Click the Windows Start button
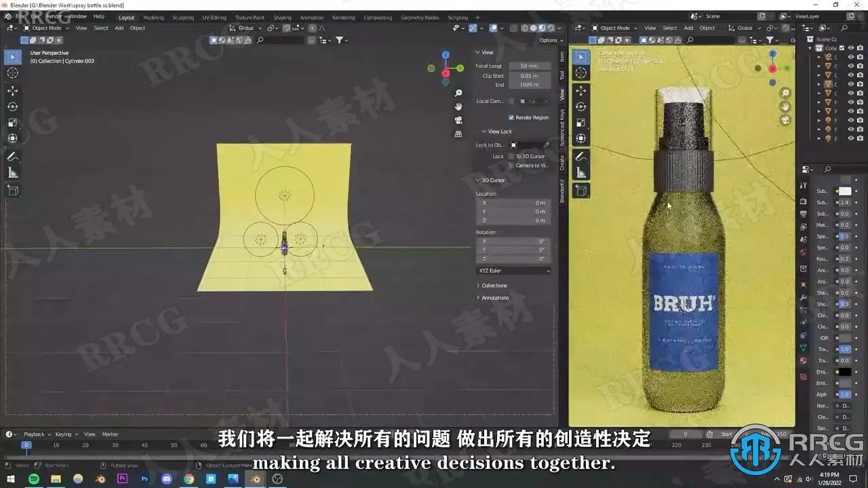Screen dimensions: 868x488 tap(12, 479)
